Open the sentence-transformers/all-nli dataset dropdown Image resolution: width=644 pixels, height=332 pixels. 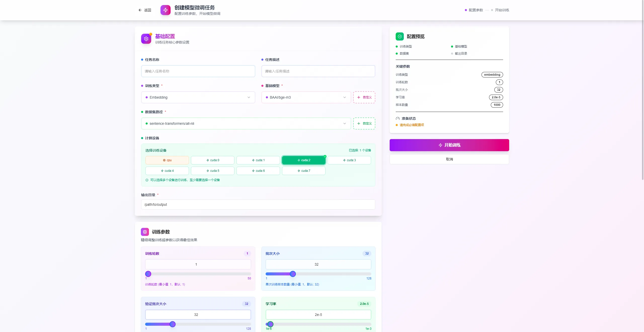[246, 123]
